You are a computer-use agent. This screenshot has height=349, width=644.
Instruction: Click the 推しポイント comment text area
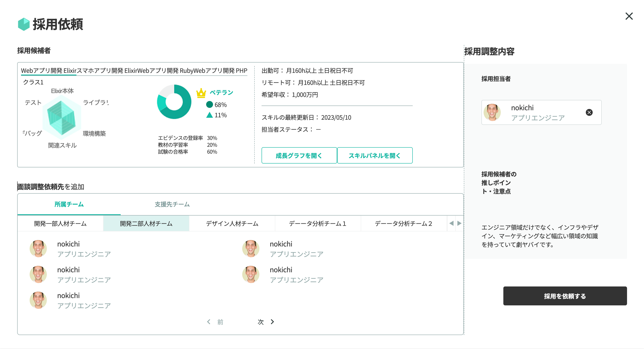tap(540, 236)
